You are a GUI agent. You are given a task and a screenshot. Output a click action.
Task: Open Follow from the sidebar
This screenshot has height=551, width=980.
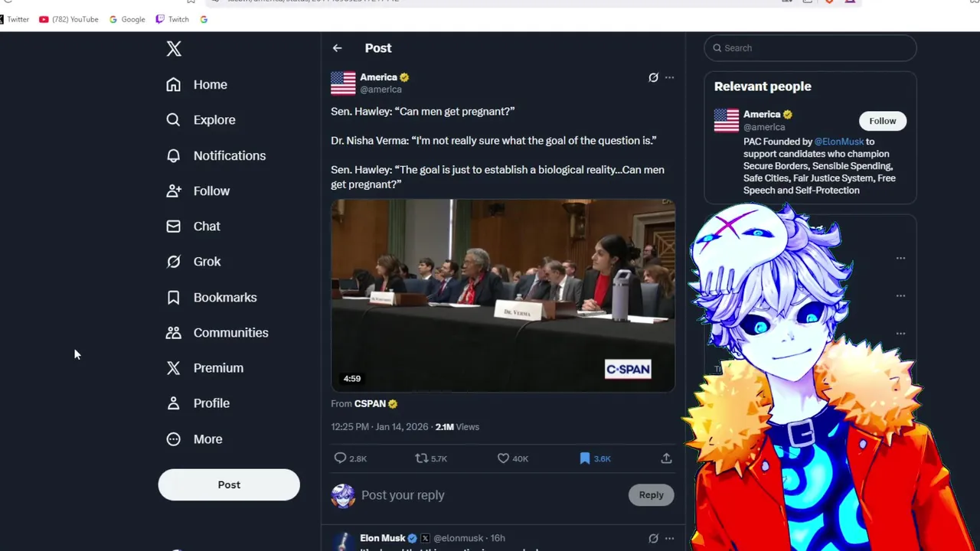click(198, 191)
